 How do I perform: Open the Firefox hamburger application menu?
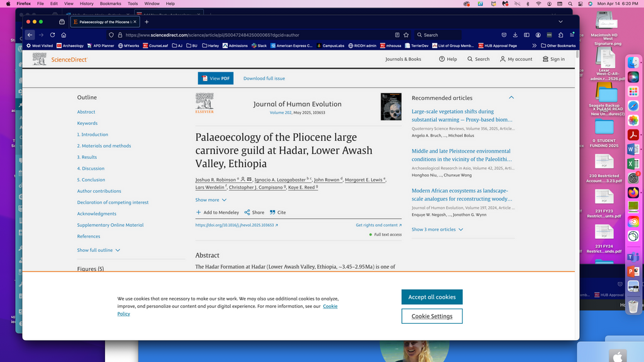(x=572, y=35)
